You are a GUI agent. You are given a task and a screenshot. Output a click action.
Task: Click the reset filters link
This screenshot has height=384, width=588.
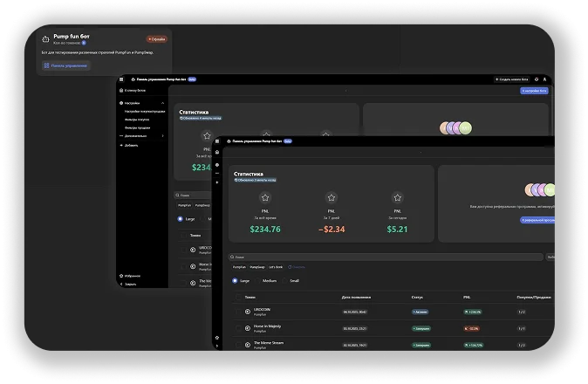pyautogui.click(x=297, y=267)
